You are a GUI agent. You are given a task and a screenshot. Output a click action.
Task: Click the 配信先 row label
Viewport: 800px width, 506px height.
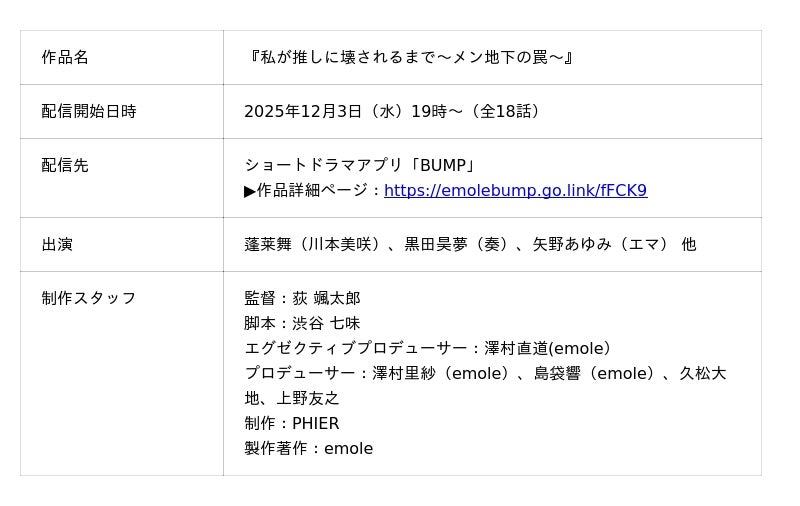pos(65,165)
